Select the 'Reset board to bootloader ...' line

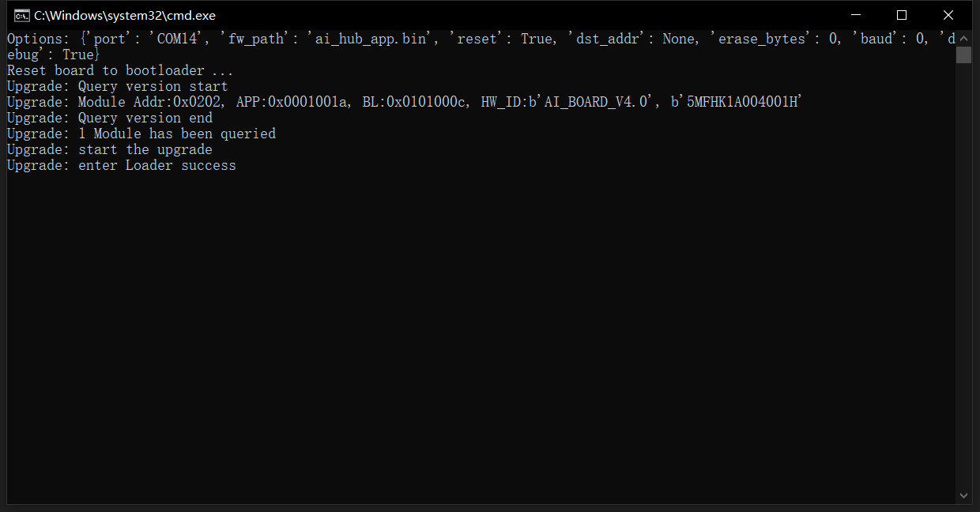point(120,70)
